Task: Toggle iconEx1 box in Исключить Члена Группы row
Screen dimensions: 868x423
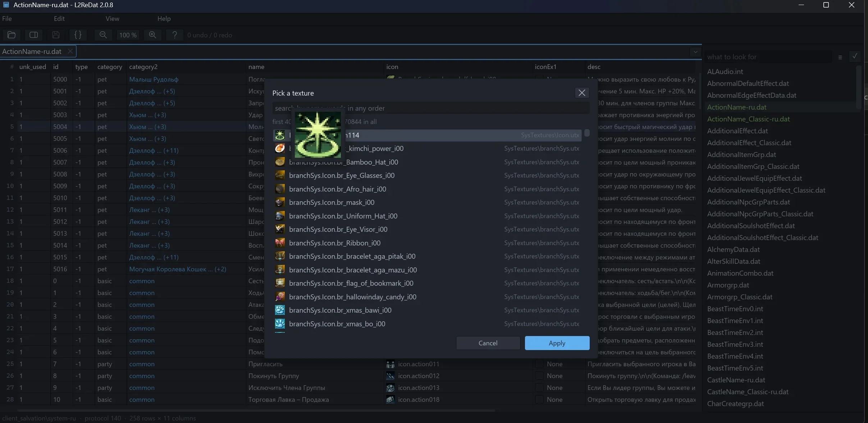Action: 539,388
